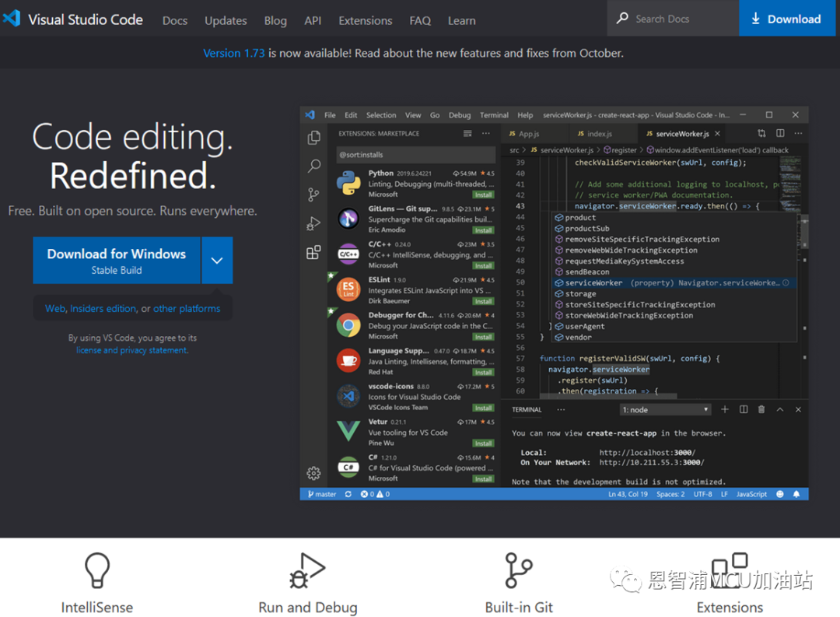This screenshot has height=617, width=840.
Task: Click the new terminal plus icon
Action: pyautogui.click(x=725, y=409)
